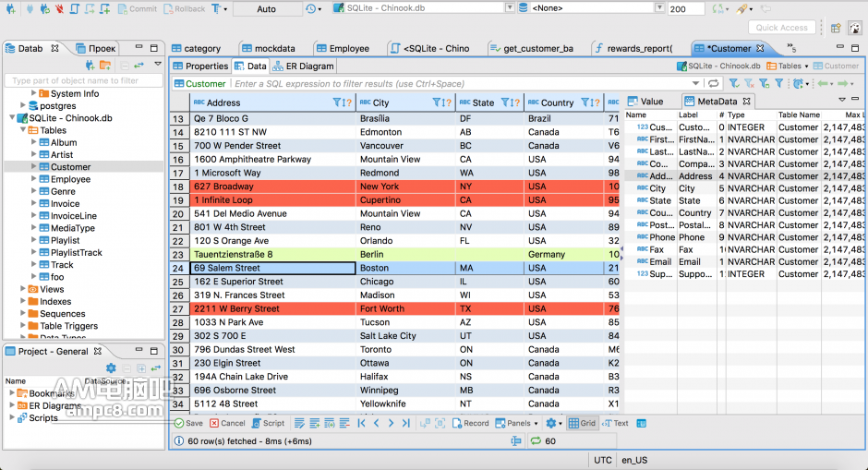This screenshot has width=868, height=470.
Task: Click the Commit transaction button
Action: (138, 9)
